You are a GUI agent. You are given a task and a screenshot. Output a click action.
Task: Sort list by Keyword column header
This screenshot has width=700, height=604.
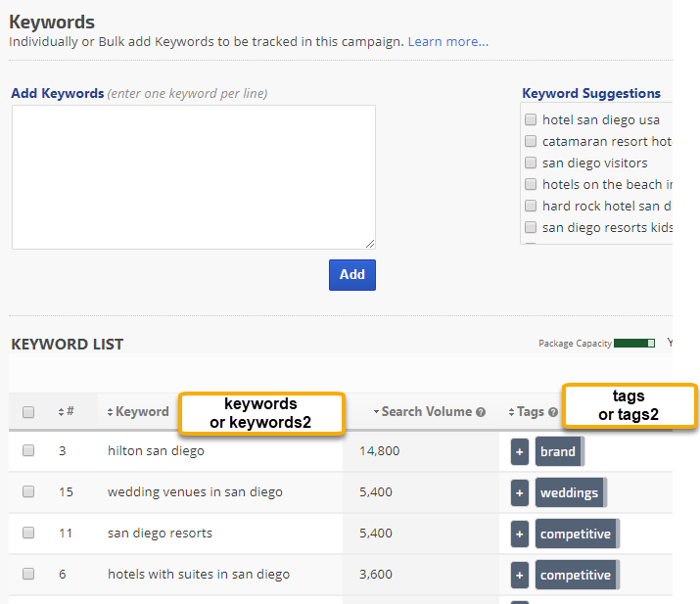[140, 412]
